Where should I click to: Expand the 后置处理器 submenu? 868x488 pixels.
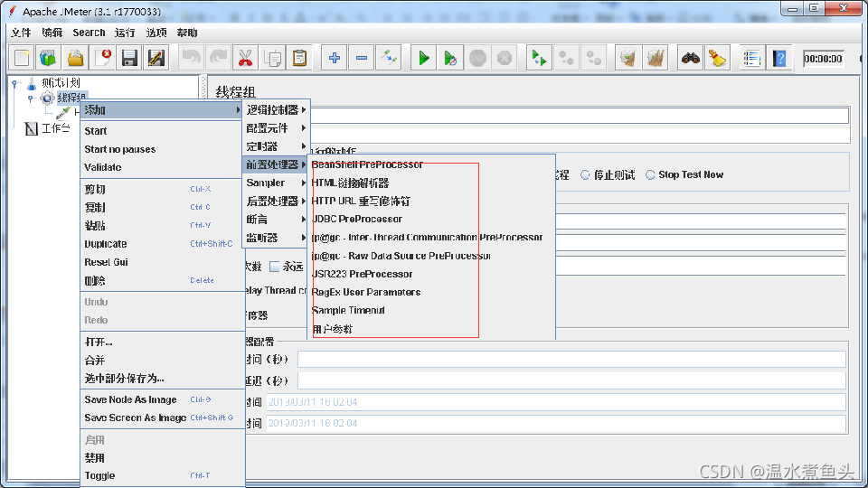tap(276, 201)
